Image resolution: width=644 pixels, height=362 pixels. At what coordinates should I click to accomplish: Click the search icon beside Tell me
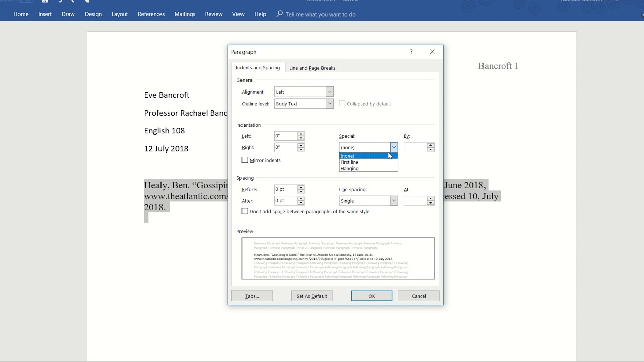pos(280,14)
